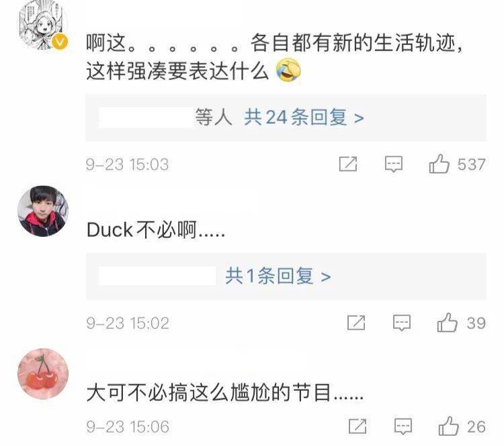504x446 pixels.
Task: Open the manga-style avatar profile
Action: (x=44, y=25)
